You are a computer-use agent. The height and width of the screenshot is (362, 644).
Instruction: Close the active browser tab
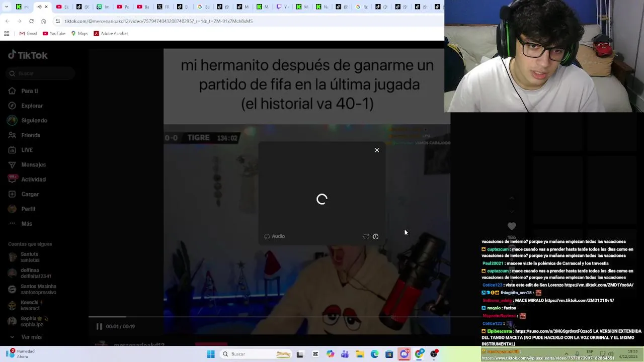point(46,7)
